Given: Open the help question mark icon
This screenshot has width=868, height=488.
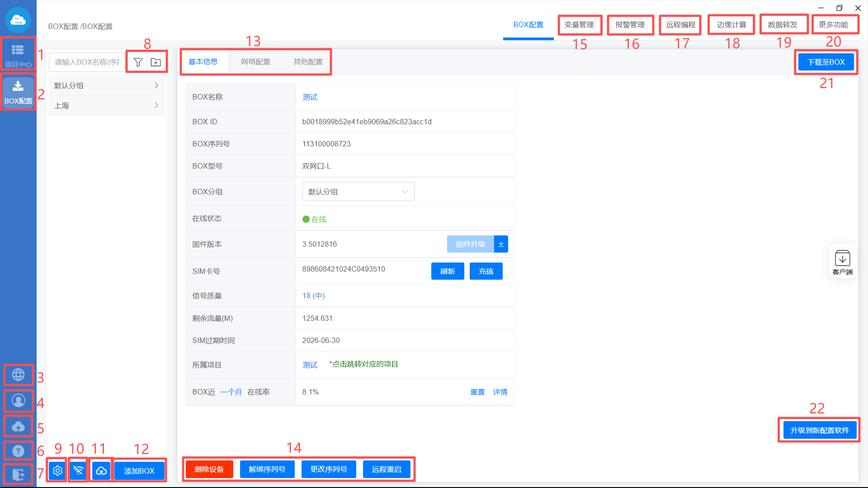Looking at the screenshot, I should click(x=18, y=450).
